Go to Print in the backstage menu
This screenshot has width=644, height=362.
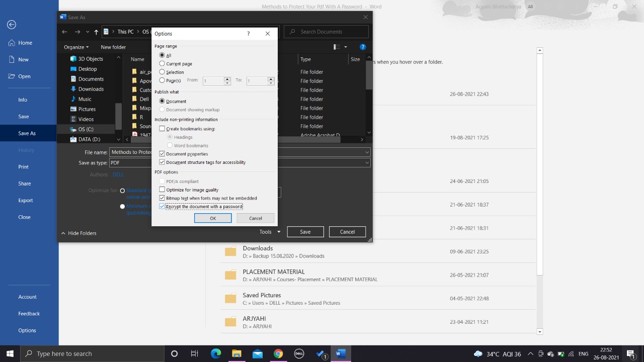click(x=24, y=166)
